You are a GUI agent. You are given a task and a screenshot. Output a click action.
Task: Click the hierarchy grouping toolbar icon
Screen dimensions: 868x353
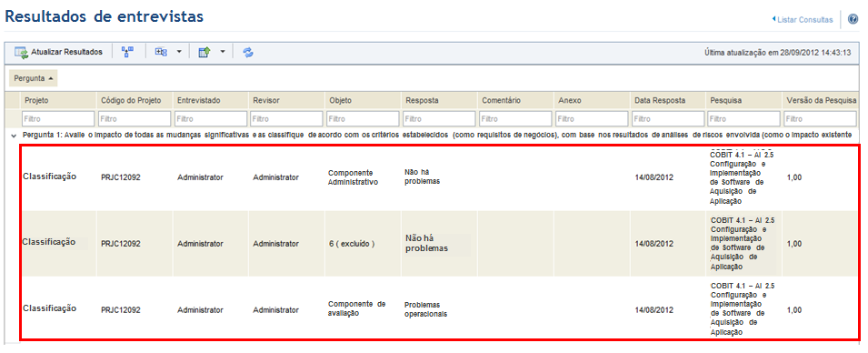coord(128,52)
